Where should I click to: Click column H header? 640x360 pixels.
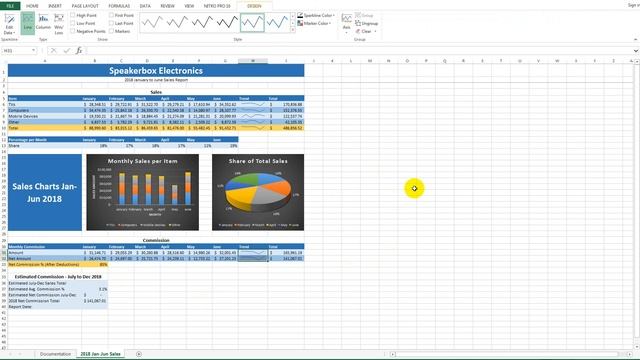point(253,61)
